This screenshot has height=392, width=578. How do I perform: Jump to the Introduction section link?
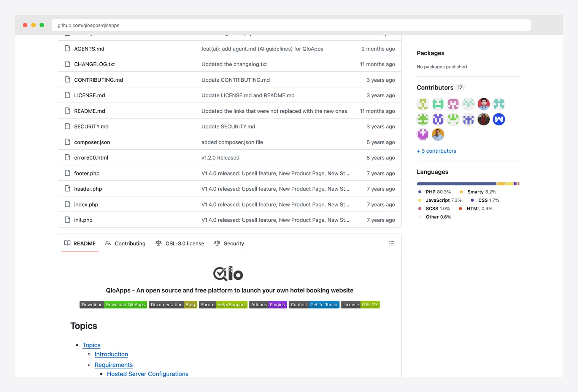[111, 354]
